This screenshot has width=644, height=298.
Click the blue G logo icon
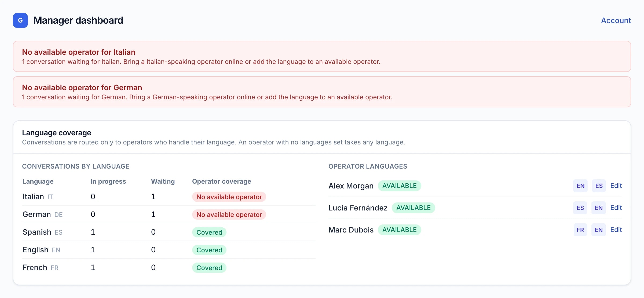coord(20,20)
